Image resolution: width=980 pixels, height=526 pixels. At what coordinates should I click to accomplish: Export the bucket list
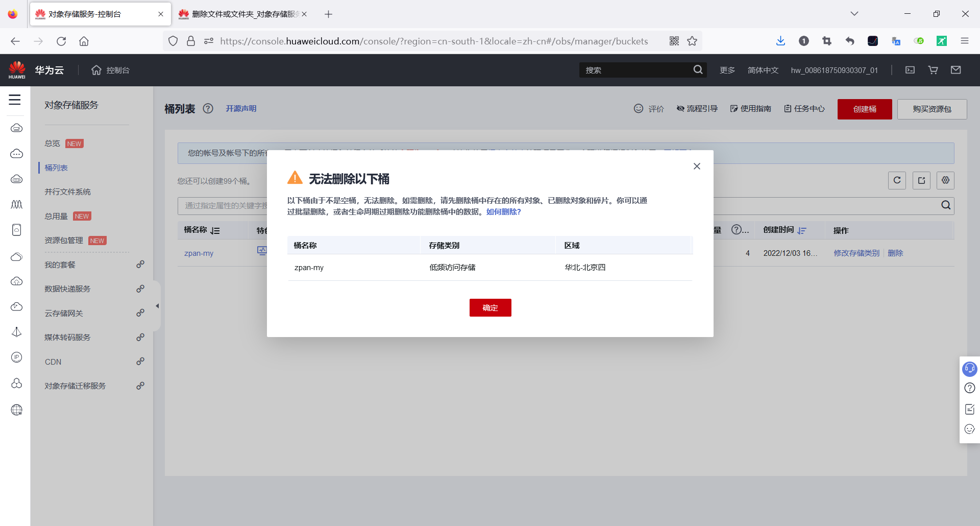[x=921, y=180]
